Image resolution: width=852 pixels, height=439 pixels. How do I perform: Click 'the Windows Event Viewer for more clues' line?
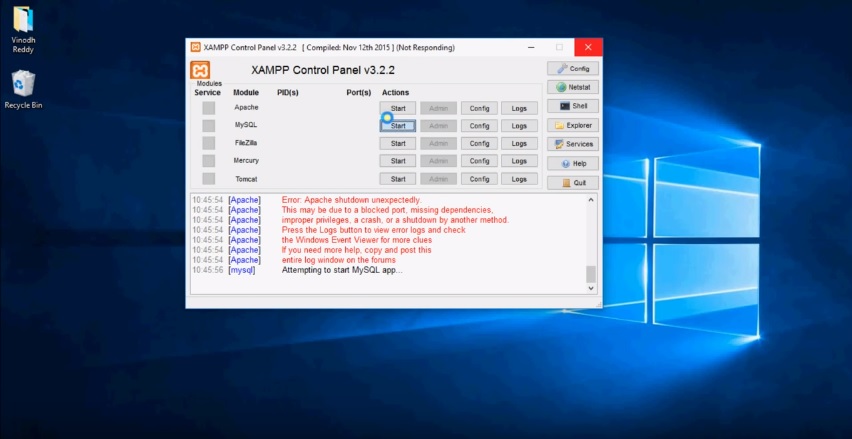[357, 240]
